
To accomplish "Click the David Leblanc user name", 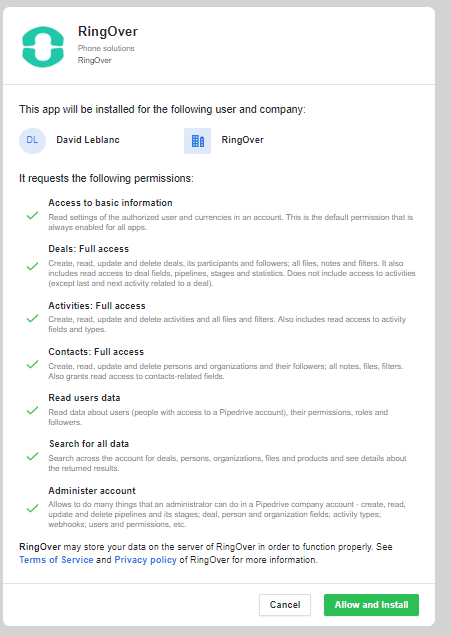I will point(88,140).
